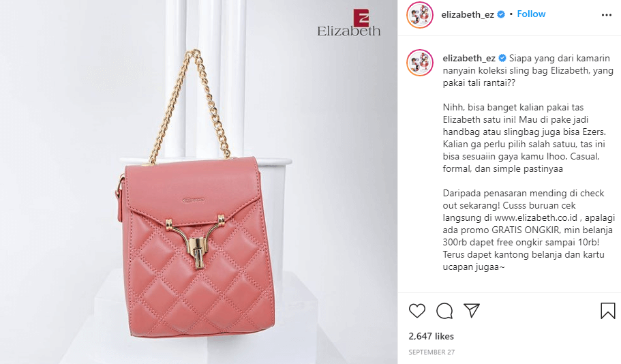621x364 pixels.
Task: Click elizabeth_ez username in the caption
Action: coord(469,58)
